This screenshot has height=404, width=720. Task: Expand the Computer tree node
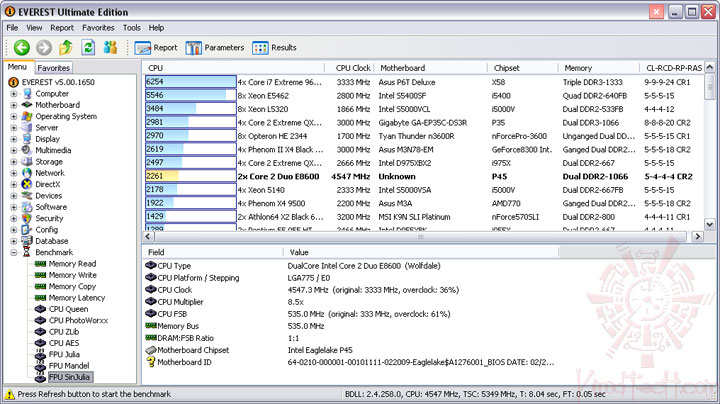tap(14, 94)
